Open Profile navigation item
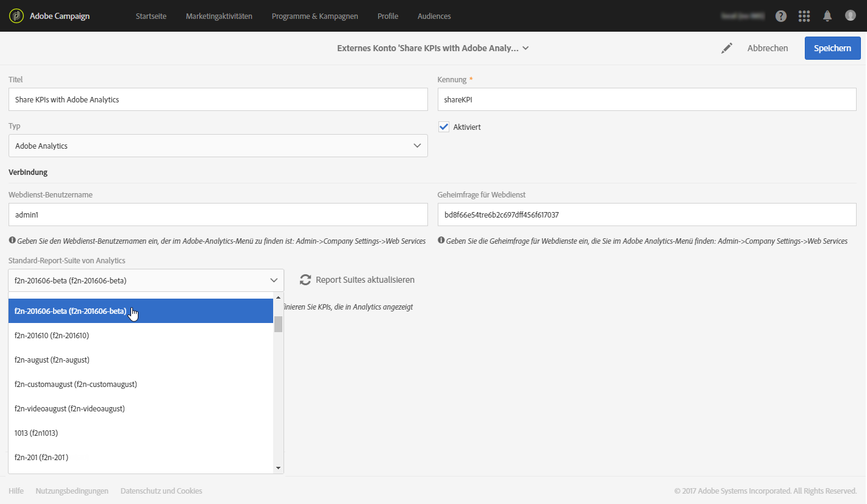The height and width of the screenshot is (504, 867). tap(388, 16)
